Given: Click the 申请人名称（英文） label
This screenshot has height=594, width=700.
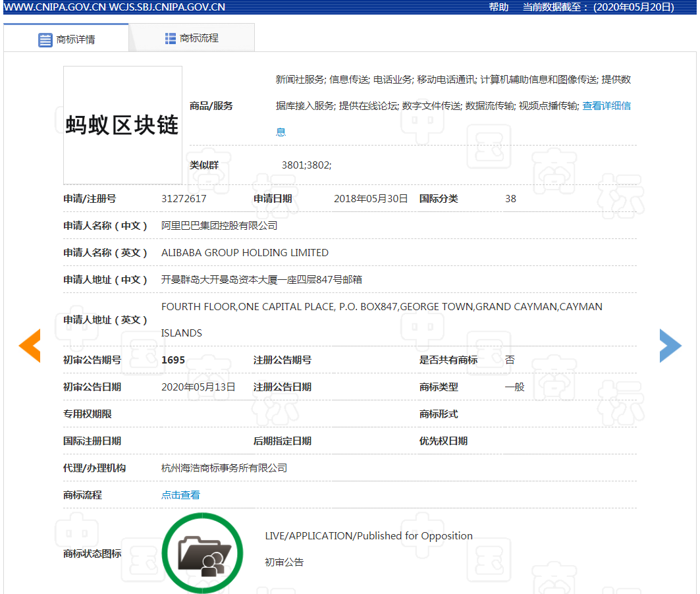Looking at the screenshot, I should coord(105,253).
